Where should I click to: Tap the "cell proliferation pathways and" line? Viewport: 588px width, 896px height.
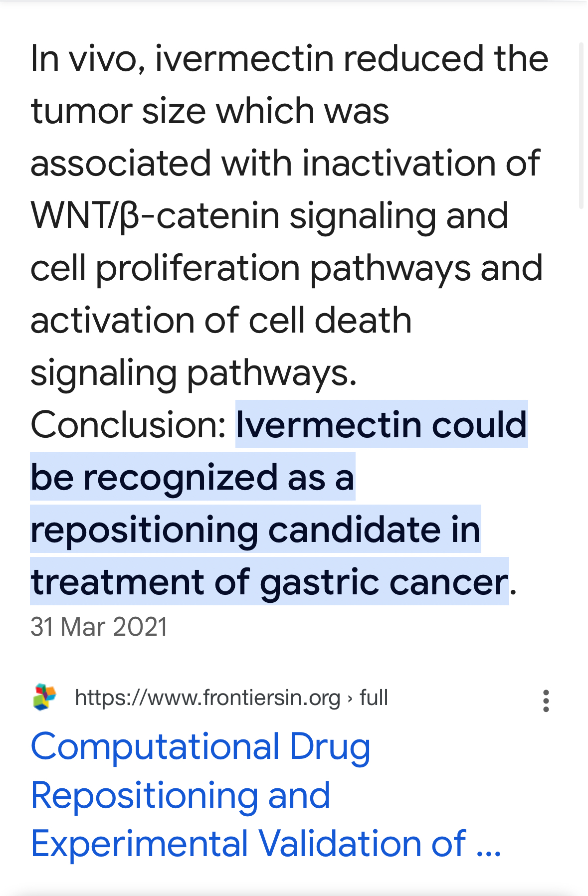(x=286, y=268)
